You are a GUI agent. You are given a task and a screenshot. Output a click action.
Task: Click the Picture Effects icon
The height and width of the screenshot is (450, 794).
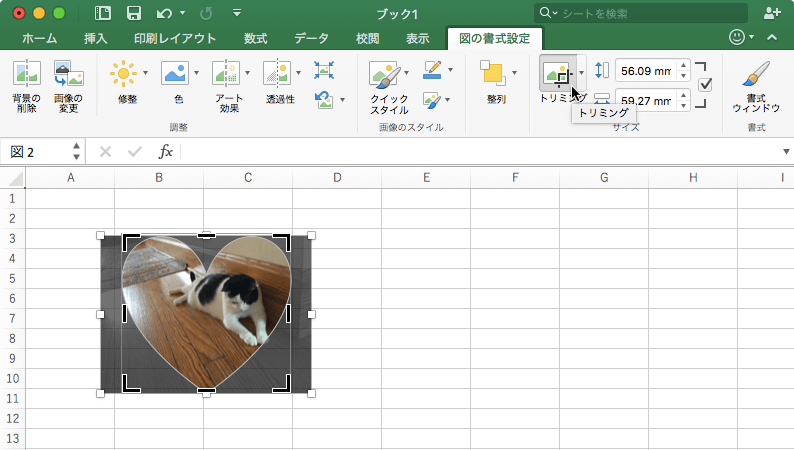431,100
